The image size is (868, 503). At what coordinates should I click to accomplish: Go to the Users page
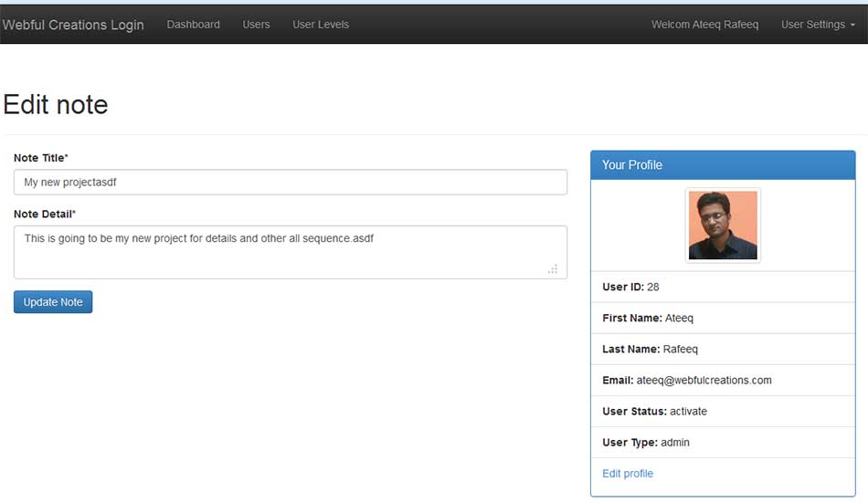(256, 25)
